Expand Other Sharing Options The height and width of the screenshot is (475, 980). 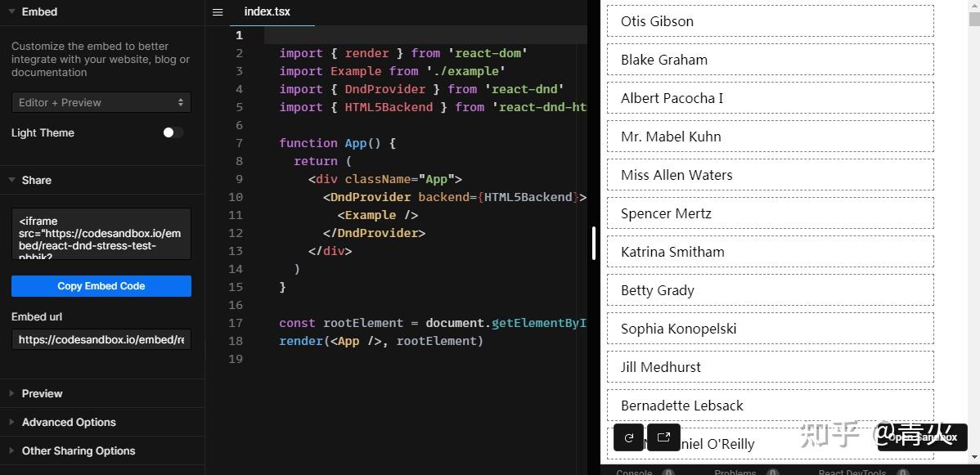[x=79, y=450]
